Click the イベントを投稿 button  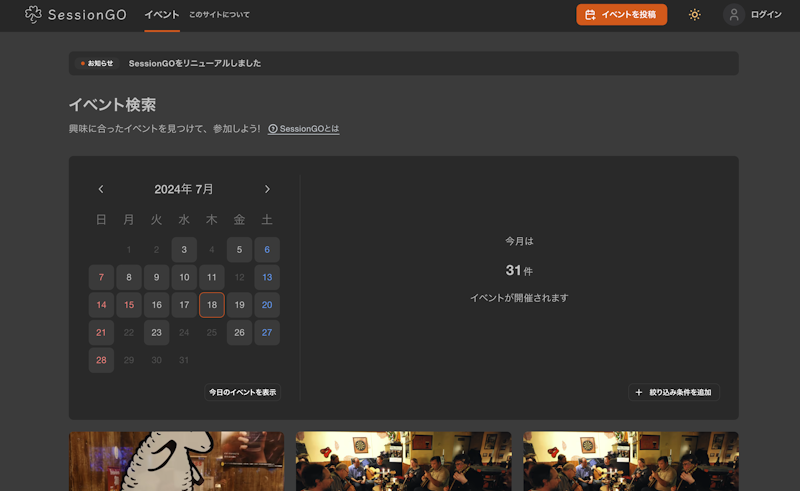coord(621,15)
